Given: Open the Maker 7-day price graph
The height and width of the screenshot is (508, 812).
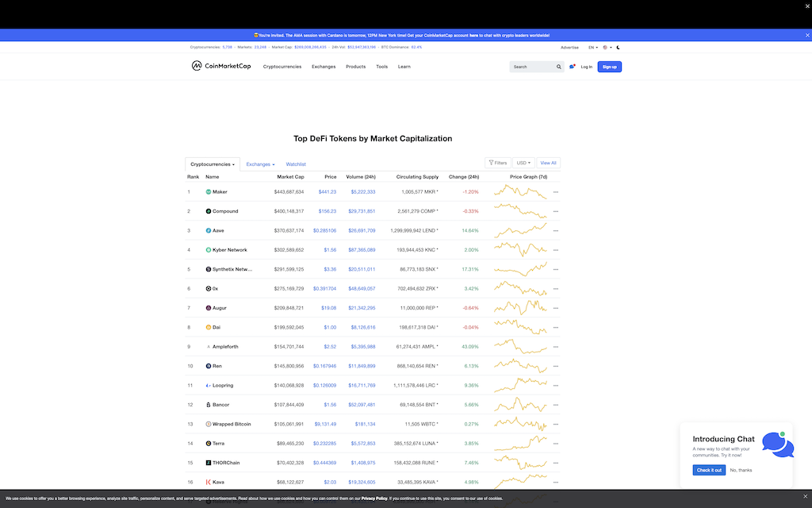Looking at the screenshot, I should tap(520, 192).
